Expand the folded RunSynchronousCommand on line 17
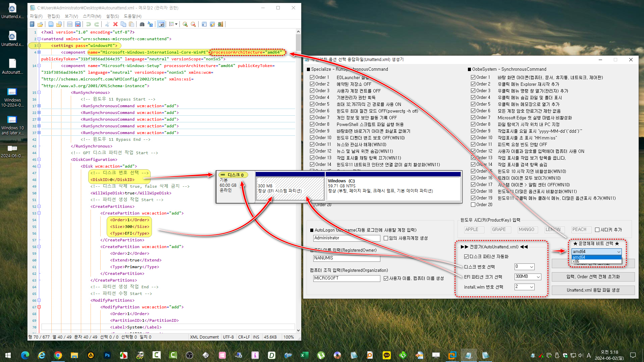The image size is (644, 362). [39, 106]
